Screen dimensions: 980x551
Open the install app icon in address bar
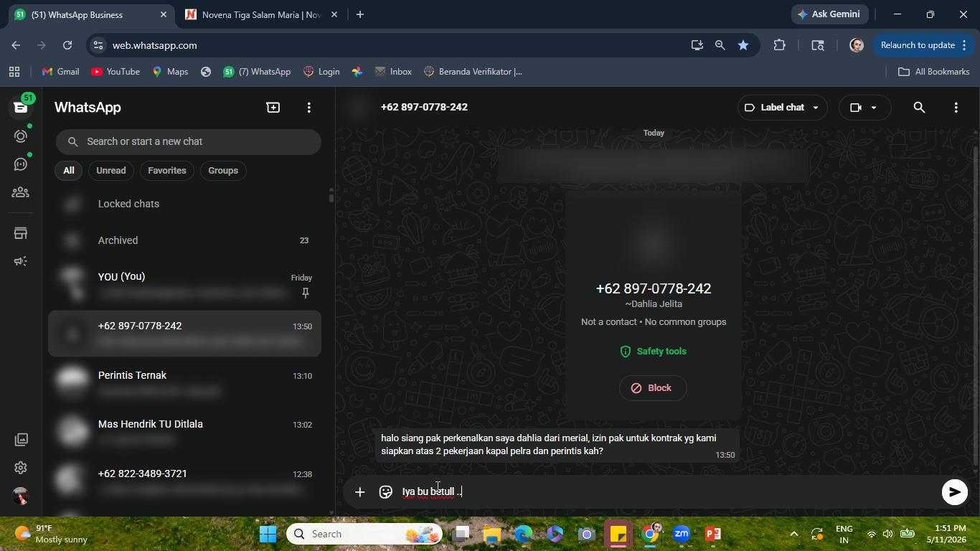coord(697,45)
